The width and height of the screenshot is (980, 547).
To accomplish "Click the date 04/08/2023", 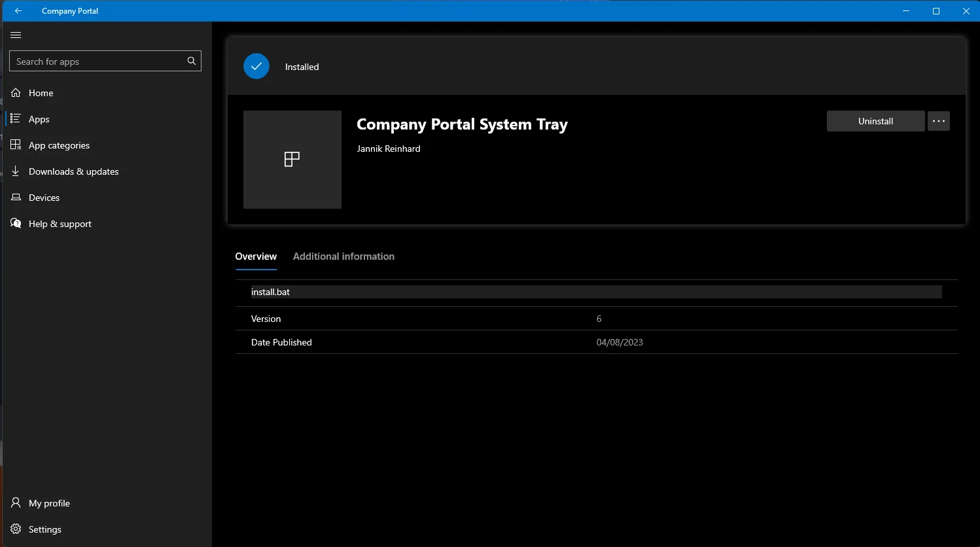I will (620, 342).
